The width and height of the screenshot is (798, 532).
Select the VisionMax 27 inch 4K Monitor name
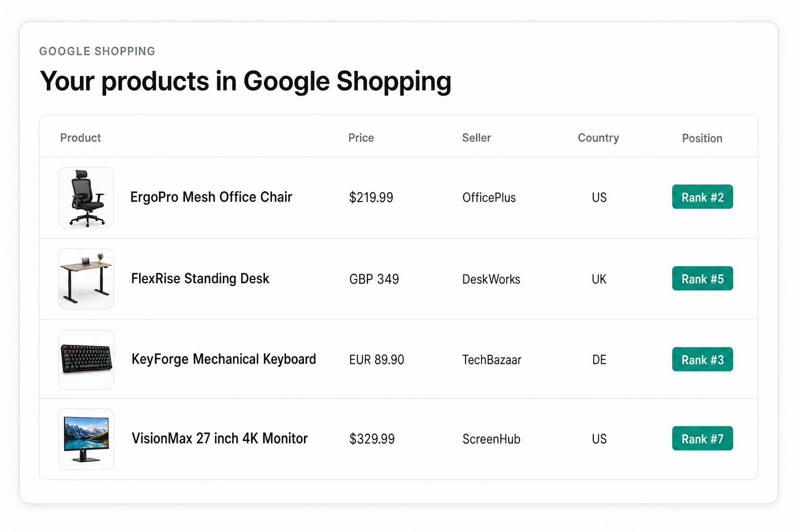[220, 438]
